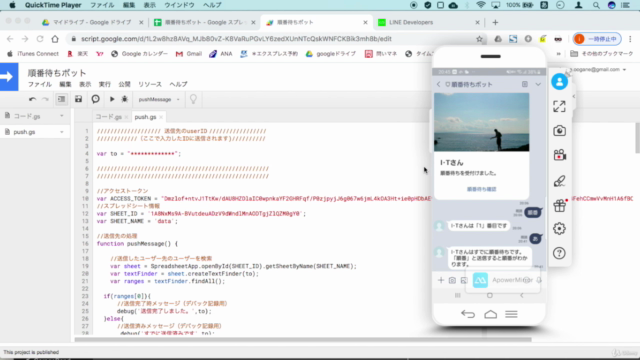Switch to the コード.gs editor tab

pos(109,117)
